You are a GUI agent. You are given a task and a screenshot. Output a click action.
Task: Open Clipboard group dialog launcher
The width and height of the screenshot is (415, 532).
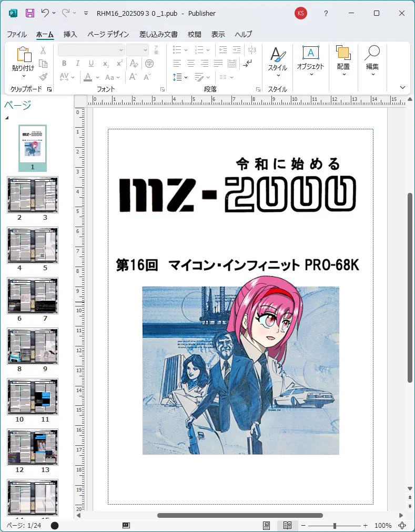(x=49, y=89)
